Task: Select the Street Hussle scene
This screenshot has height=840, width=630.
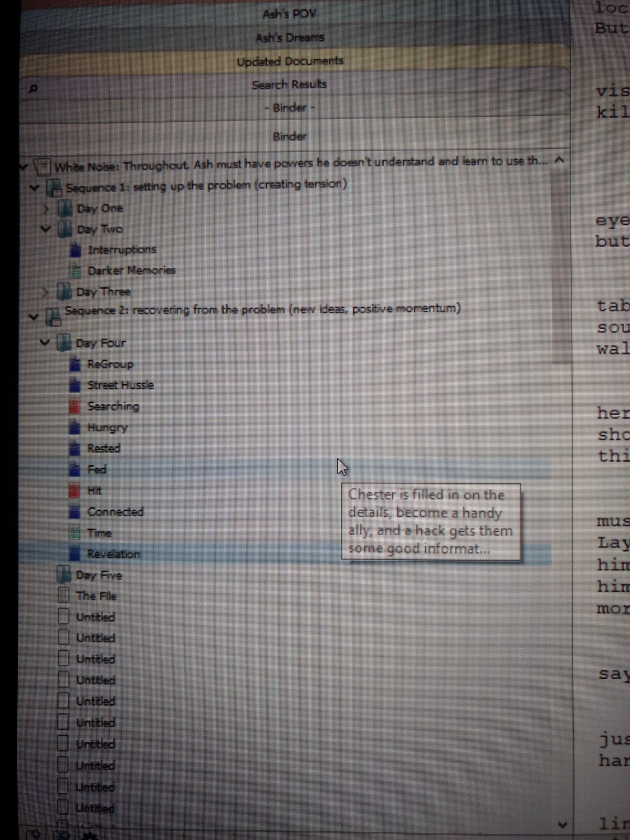Action: point(120,385)
